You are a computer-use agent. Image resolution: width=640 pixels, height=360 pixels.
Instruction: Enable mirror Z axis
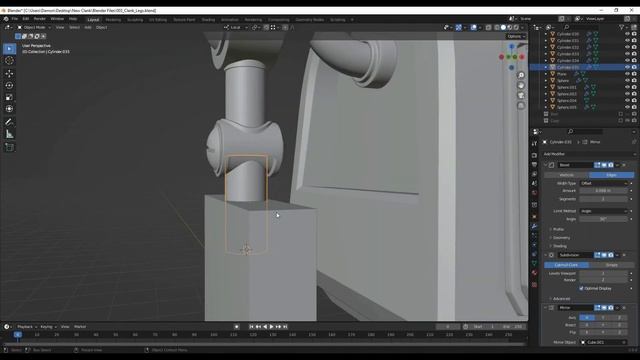coord(619,318)
